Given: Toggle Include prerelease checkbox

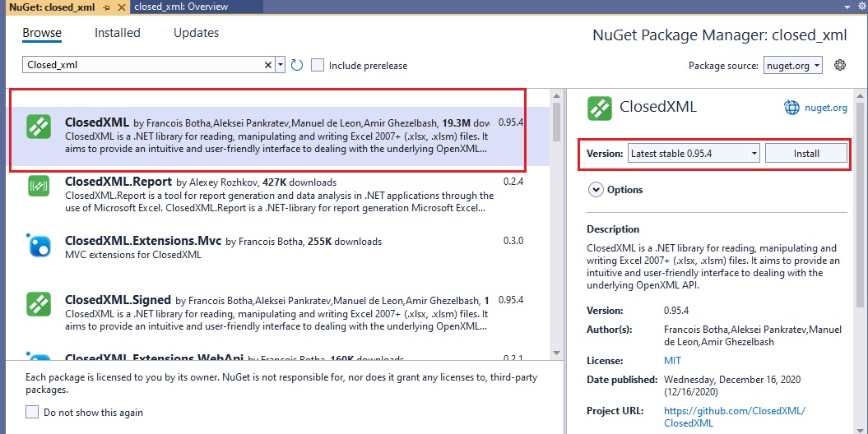Looking at the screenshot, I should click(x=318, y=65).
